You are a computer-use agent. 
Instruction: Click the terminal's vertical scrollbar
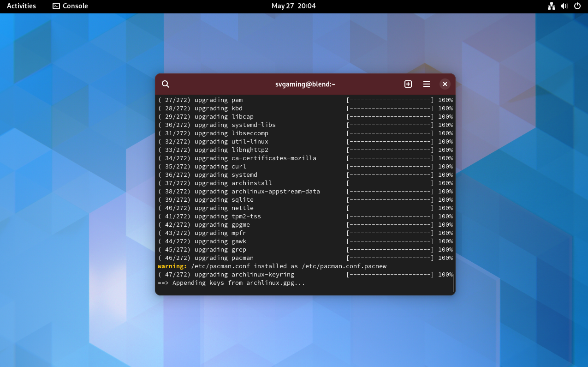453,283
